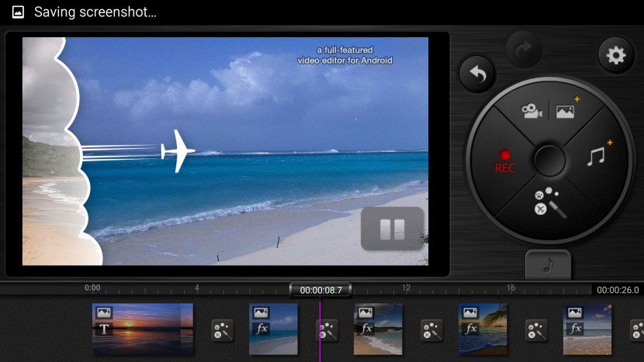Tap the fx badge on pale beach clip
644x362 pixels.
(575, 329)
